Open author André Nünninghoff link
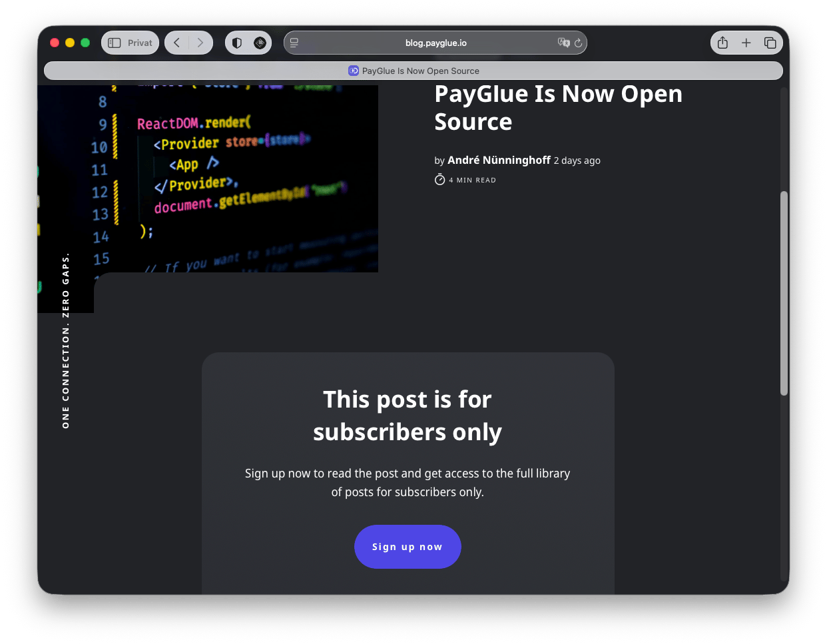 (499, 160)
